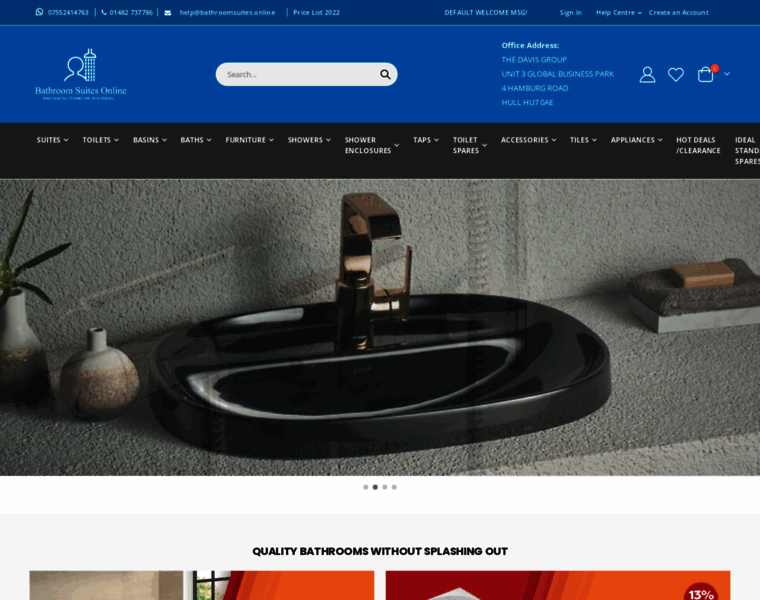The width and height of the screenshot is (760, 600).
Task: Open the Toilets menu
Action: click(x=100, y=140)
